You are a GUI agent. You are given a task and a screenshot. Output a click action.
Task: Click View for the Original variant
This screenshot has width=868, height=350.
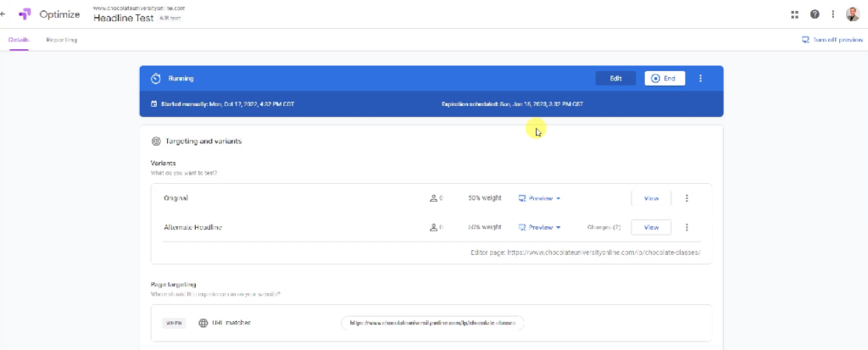[x=652, y=198]
